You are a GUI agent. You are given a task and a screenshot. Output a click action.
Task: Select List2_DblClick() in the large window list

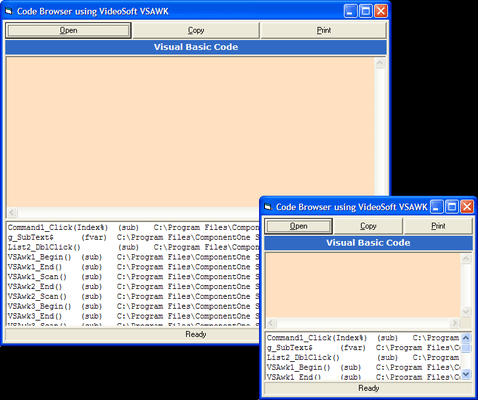tap(133, 247)
